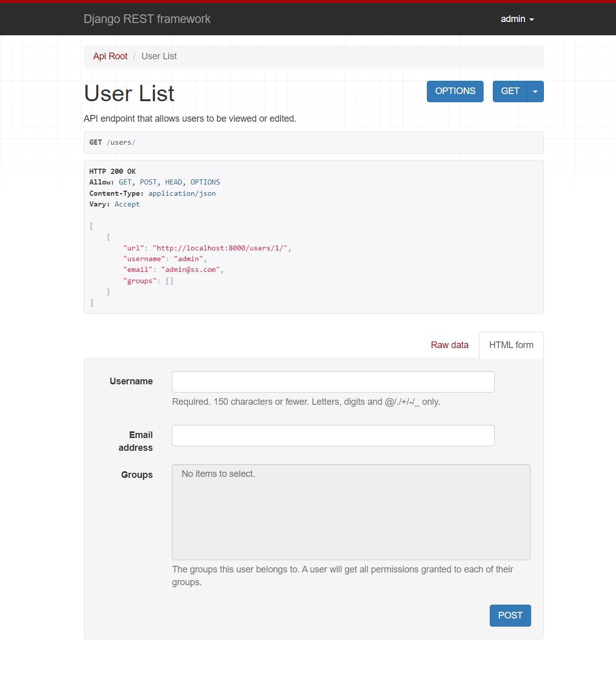Click the User List breadcrumb item
616x690 pixels.
pyautogui.click(x=159, y=56)
